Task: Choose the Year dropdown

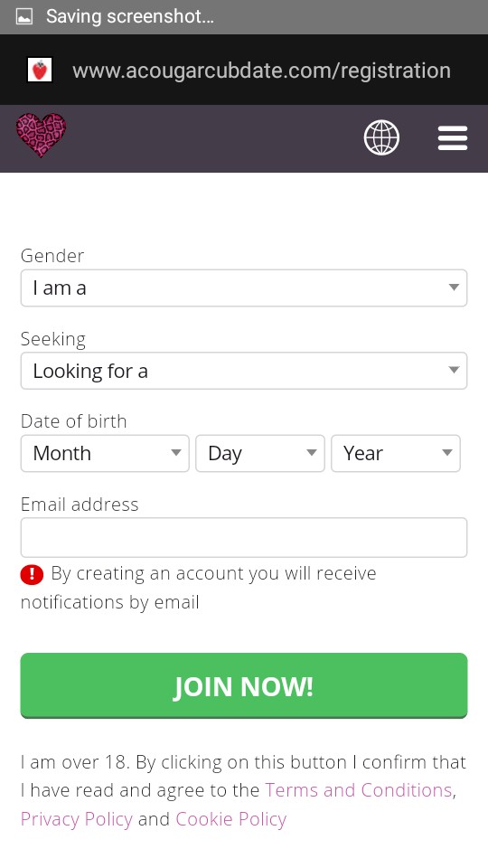Action: click(396, 453)
